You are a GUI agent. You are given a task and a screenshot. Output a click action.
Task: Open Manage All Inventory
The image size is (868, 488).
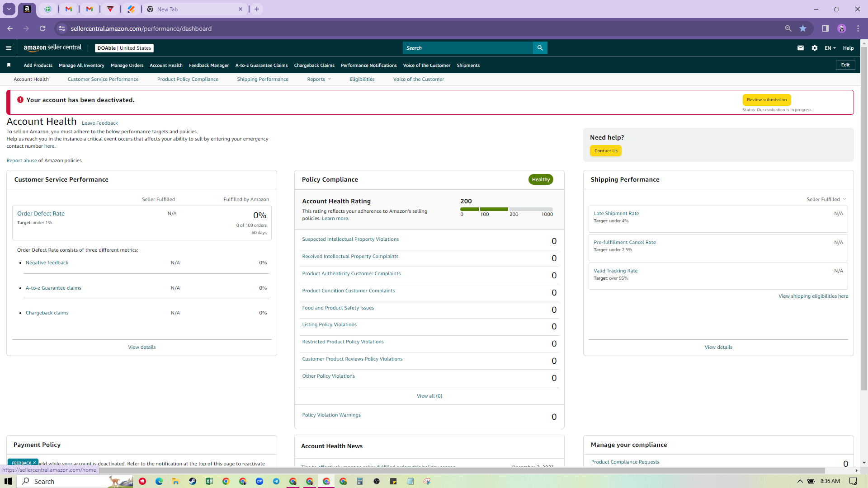click(x=81, y=66)
